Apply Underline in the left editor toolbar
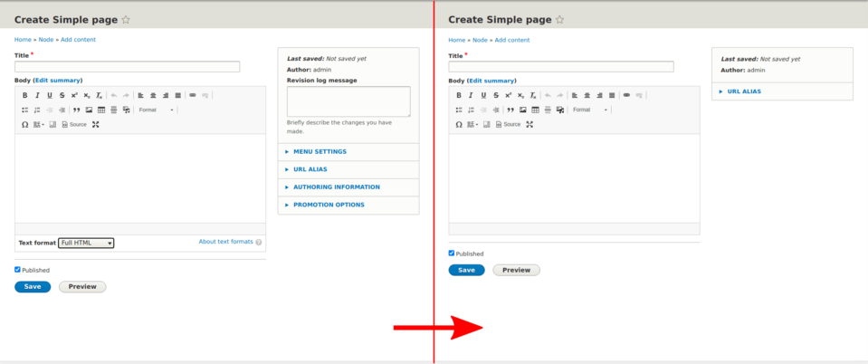This screenshot has height=364, width=868. 49,95
